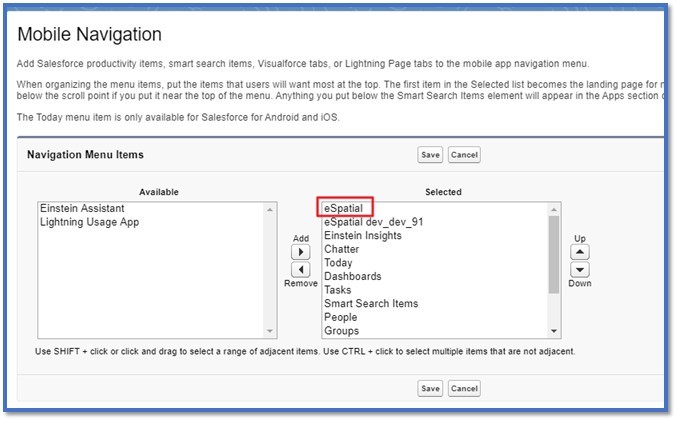Click Selected list scrollbar thumb

point(554,255)
